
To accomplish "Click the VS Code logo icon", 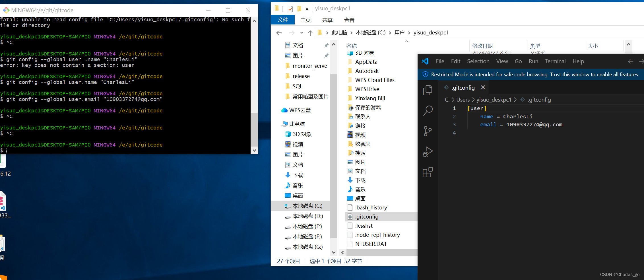I will (x=425, y=61).
